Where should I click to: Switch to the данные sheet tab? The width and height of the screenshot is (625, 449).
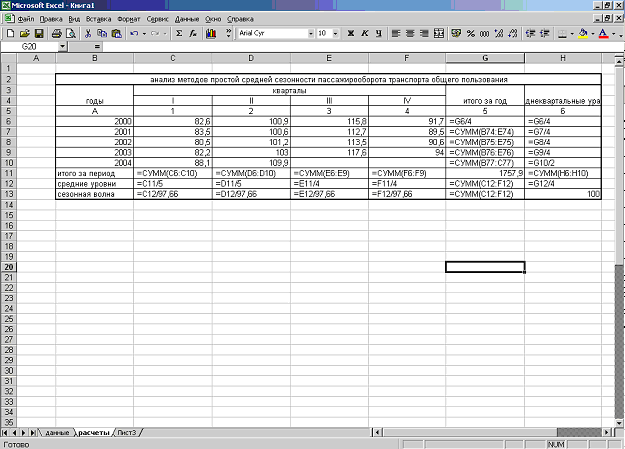coord(57,432)
